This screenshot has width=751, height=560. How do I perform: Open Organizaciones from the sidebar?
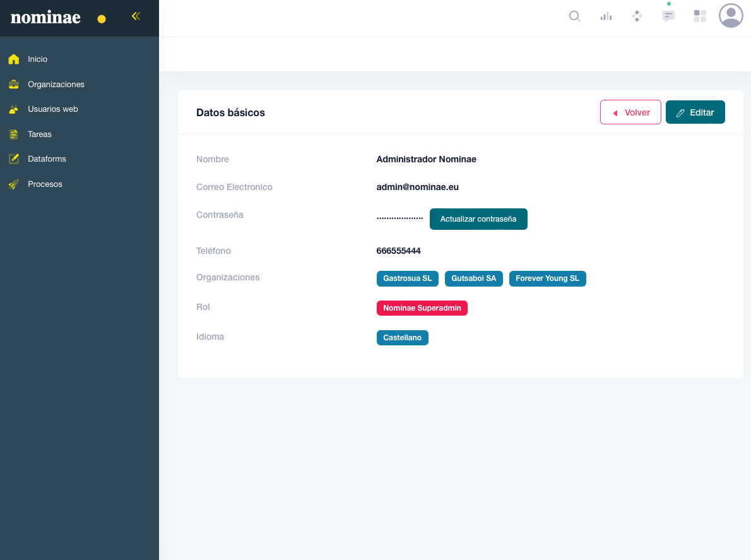click(x=56, y=85)
